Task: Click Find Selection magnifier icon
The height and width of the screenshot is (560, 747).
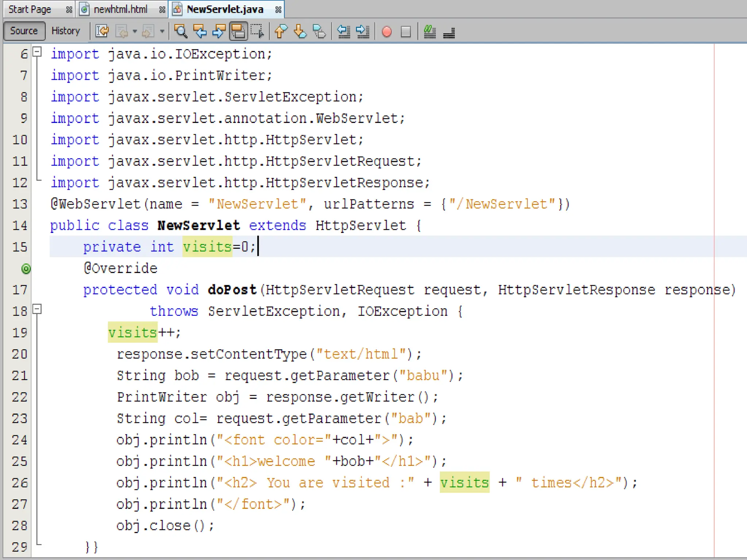Action: (181, 31)
